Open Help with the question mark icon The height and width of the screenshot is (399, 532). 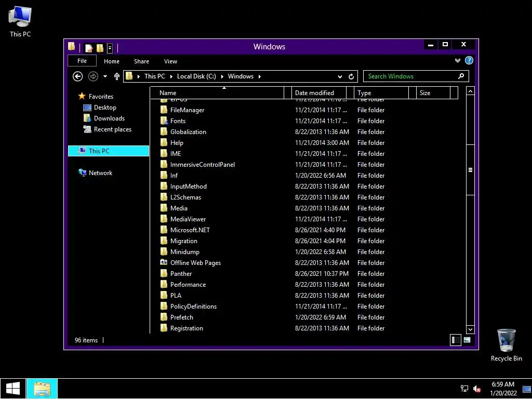469,60
